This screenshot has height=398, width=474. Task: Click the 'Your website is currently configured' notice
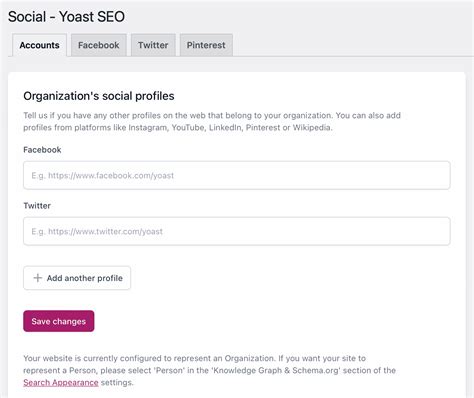209,370
